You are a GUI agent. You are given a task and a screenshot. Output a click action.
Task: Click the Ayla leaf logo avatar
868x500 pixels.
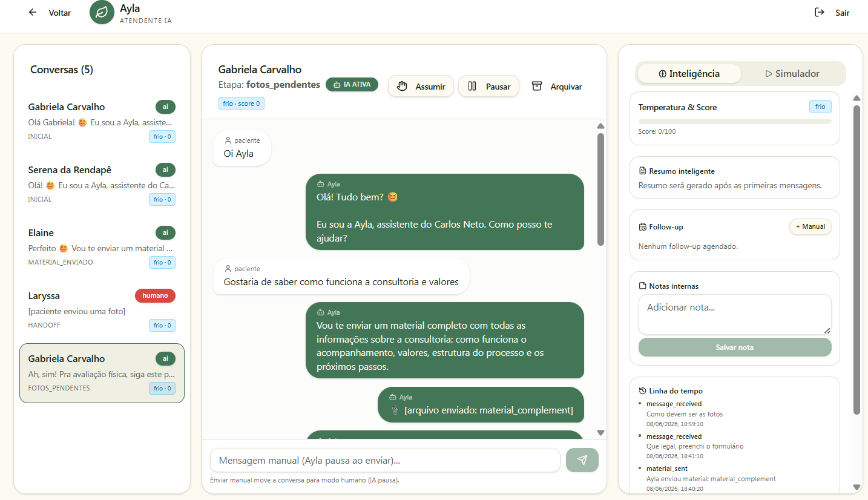pyautogui.click(x=102, y=13)
